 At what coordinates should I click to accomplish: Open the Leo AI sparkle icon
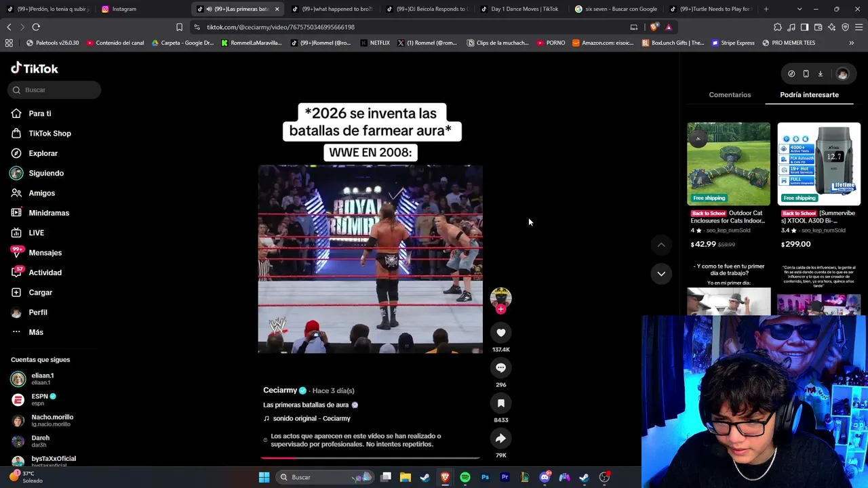[x=832, y=27]
